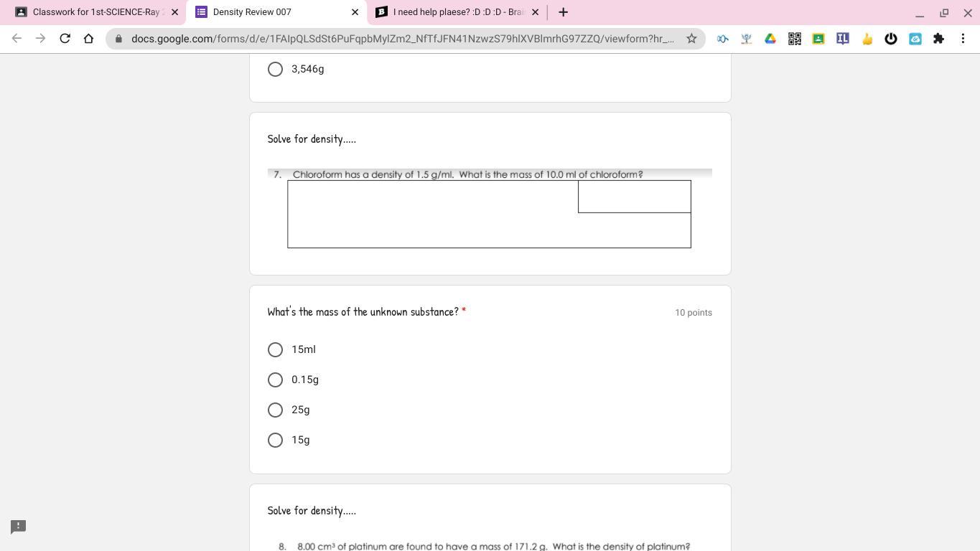Open the QR code extension
980x551 pixels.
click(794, 39)
